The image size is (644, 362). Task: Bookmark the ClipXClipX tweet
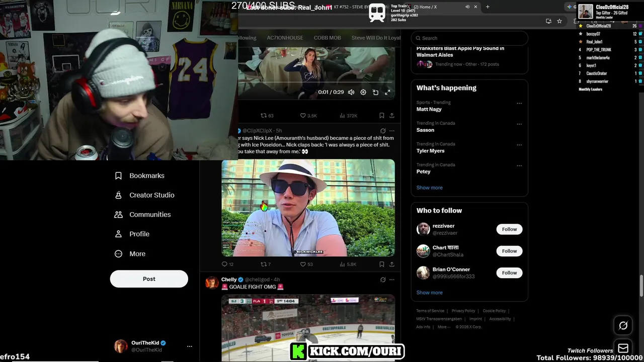[382, 264]
